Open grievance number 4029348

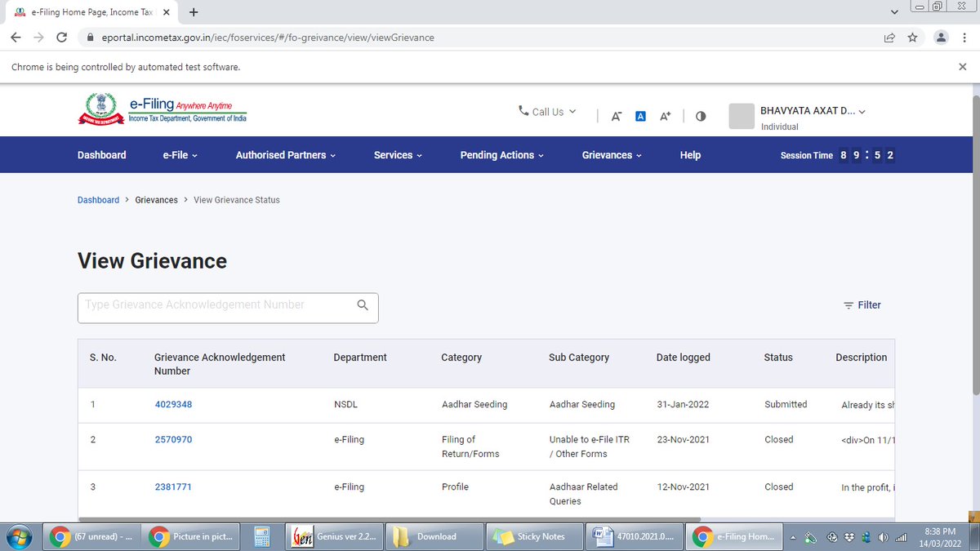(173, 405)
